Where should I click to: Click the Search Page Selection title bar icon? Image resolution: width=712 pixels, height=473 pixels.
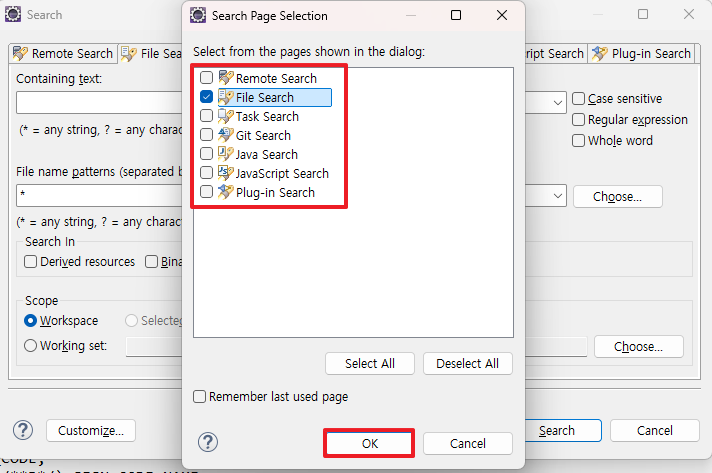click(198, 15)
